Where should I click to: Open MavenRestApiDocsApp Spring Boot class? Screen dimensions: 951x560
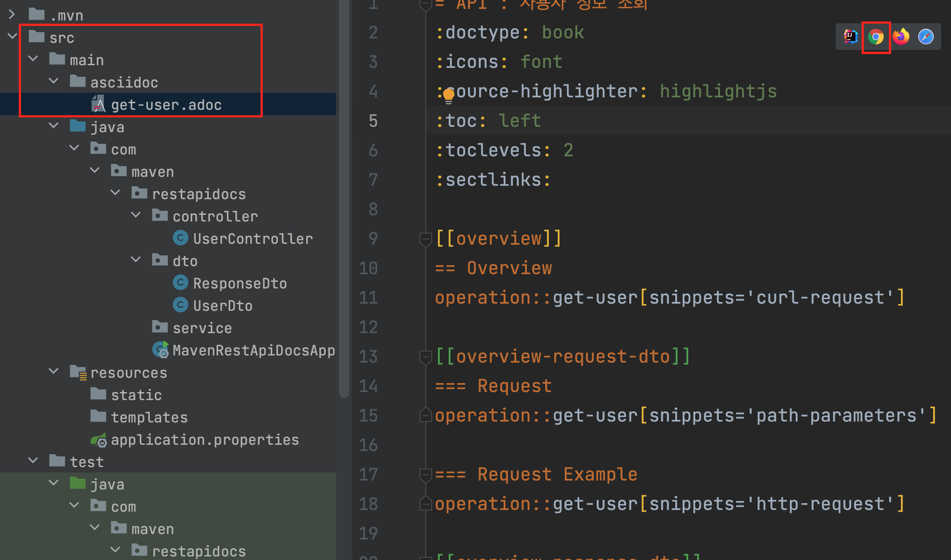pyautogui.click(x=253, y=351)
